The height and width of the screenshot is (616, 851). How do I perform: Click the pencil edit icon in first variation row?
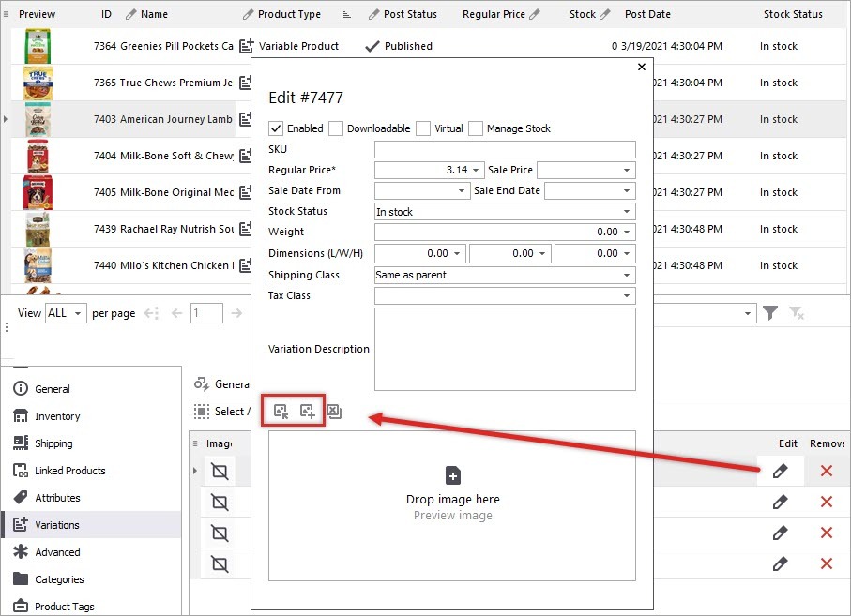[780, 471]
